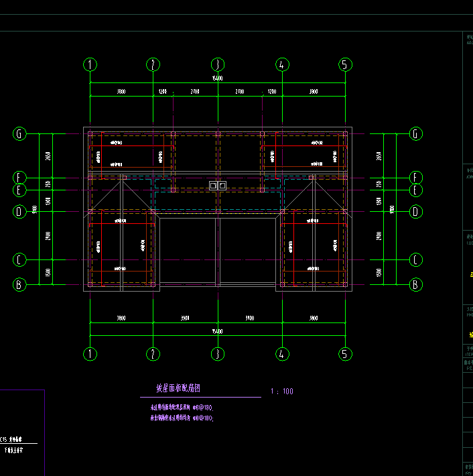Select the first note line with Φ8@180
The height and width of the screenshot is (476, 473).
[x=182, y=408]
